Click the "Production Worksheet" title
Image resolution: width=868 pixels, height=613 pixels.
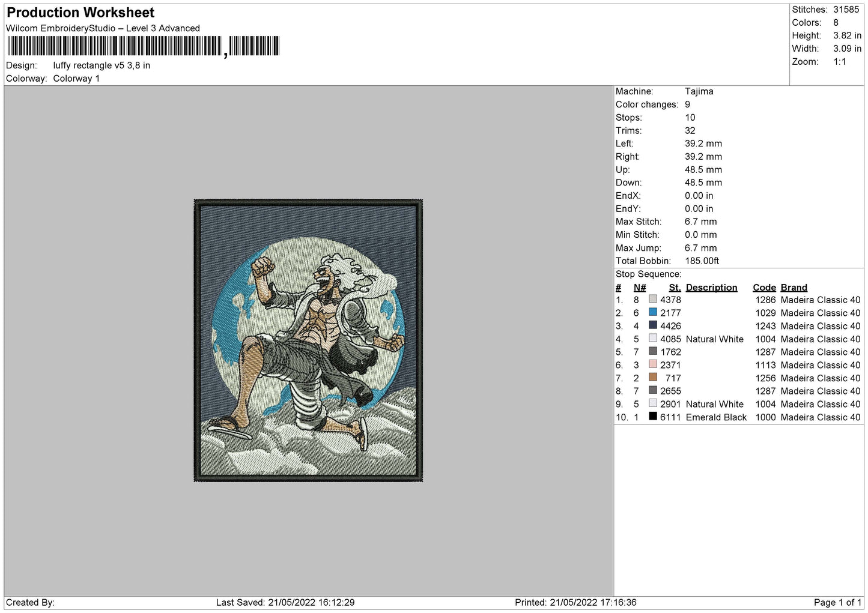[x=80, y=13]
